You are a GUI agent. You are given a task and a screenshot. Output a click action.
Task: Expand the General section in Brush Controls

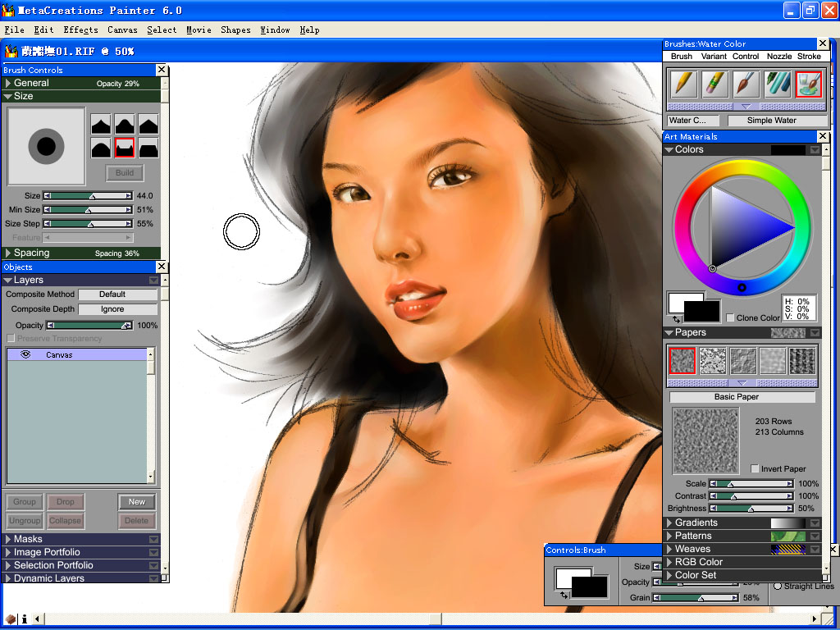pos(8,83)
